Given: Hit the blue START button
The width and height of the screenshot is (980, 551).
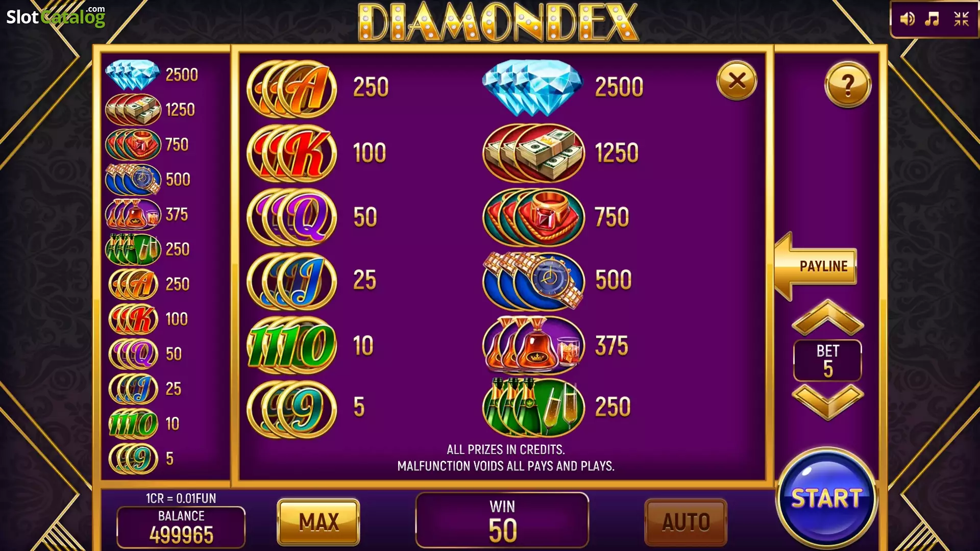Looking at the screenshot, I should pyautogui.click(x=826, y=498).
